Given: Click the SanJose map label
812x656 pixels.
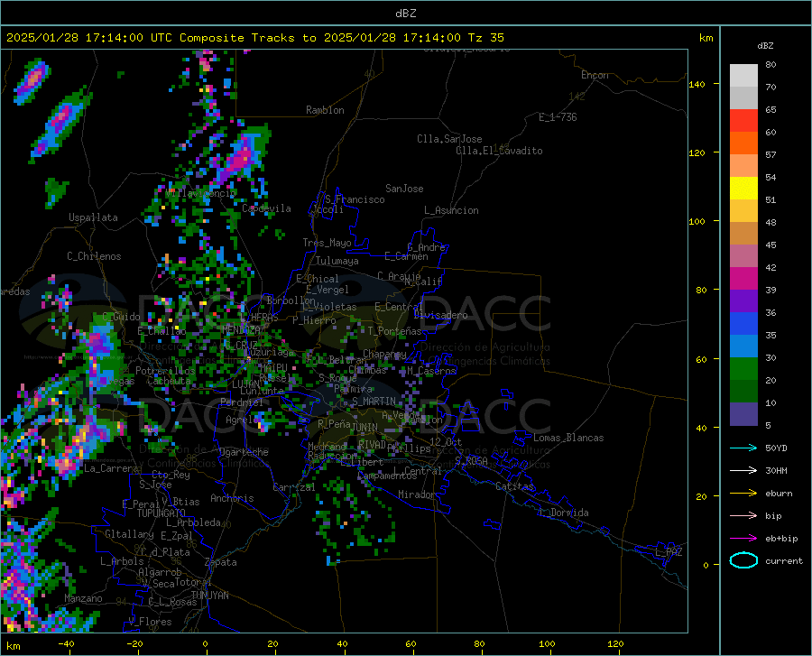Looking at the screenshot, I should (404, 189).
